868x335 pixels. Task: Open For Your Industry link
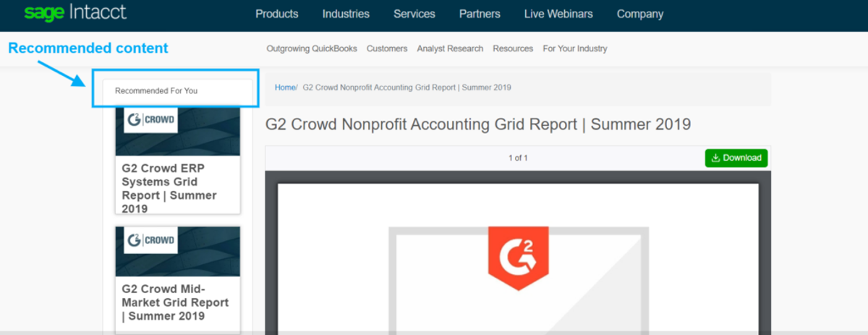pyautogui.click(x=575, y=48)
